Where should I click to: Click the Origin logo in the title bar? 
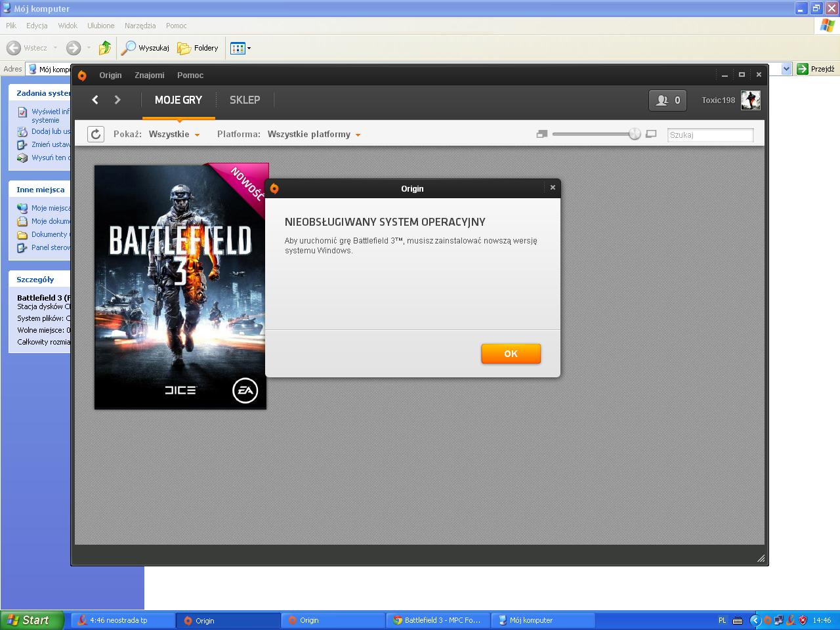(x=82, y=75)
